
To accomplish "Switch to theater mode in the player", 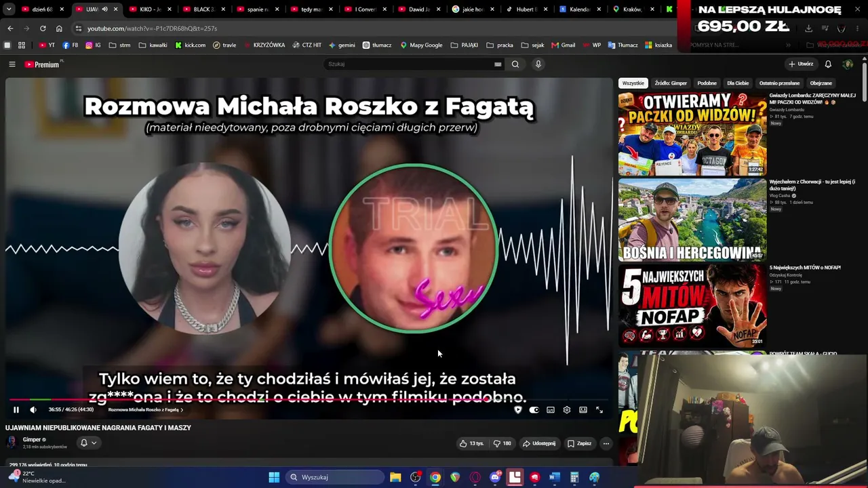I will 583,409.
